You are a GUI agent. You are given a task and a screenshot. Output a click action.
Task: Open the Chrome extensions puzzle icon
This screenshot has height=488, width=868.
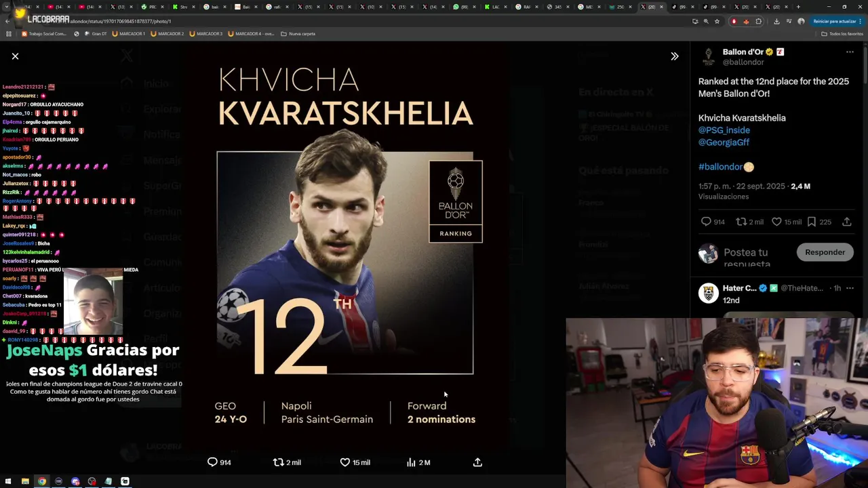(x=759, y=21)
